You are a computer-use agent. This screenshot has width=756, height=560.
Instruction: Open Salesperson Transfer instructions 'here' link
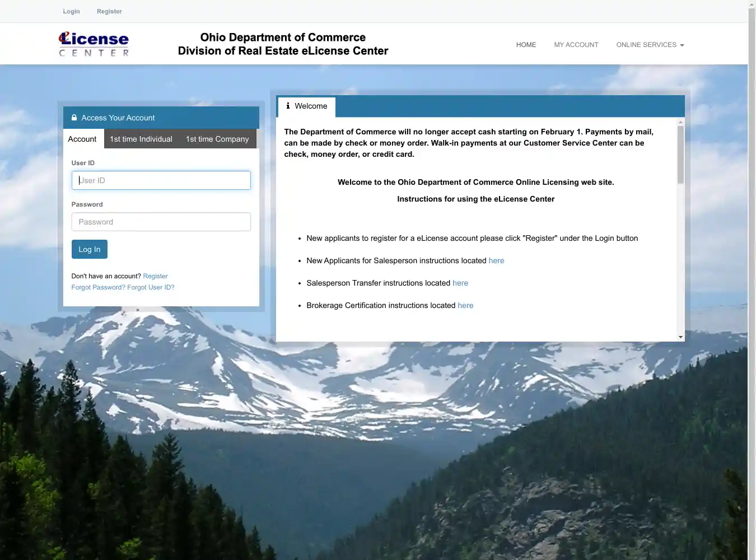[460, 283]
